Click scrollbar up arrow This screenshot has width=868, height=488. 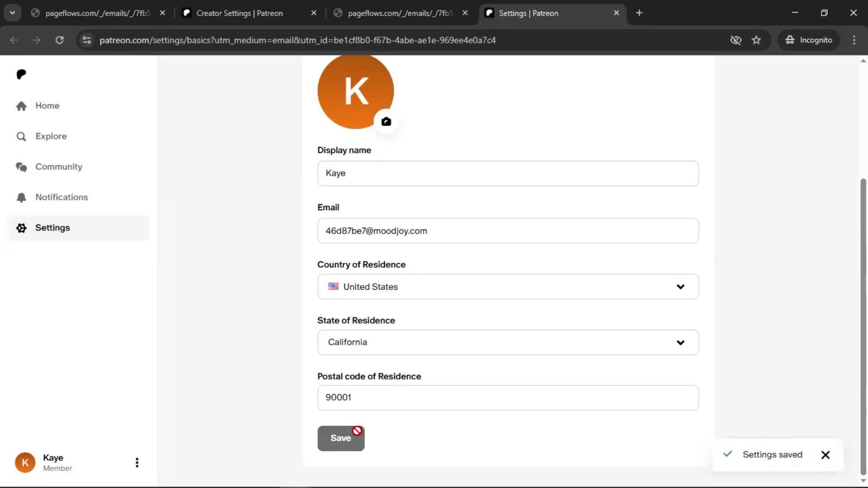coord(863,61)
